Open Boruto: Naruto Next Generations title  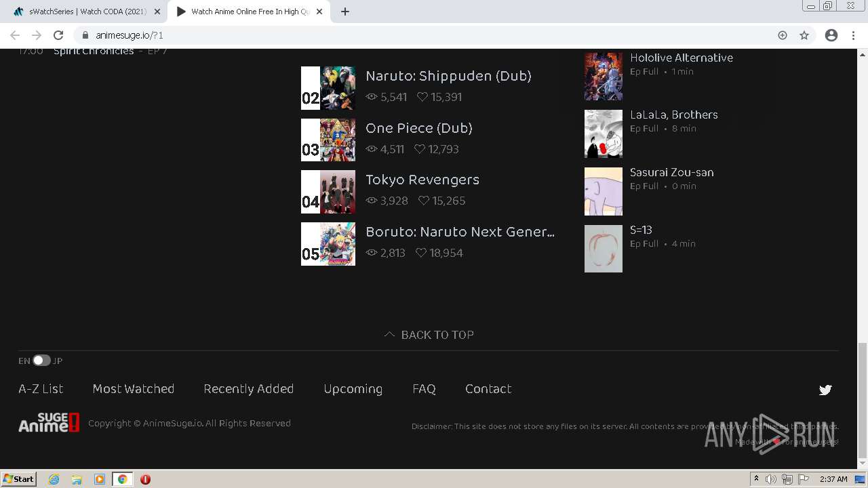pos(460,232)
